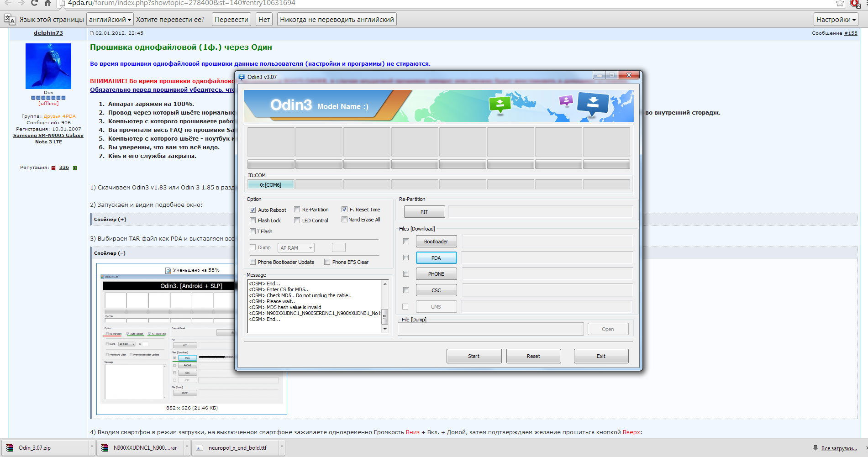The height and width of the screenshot is (457, 868).
Task: Click the N900XXUDNC1 rar archive icon
Action: 105,448
